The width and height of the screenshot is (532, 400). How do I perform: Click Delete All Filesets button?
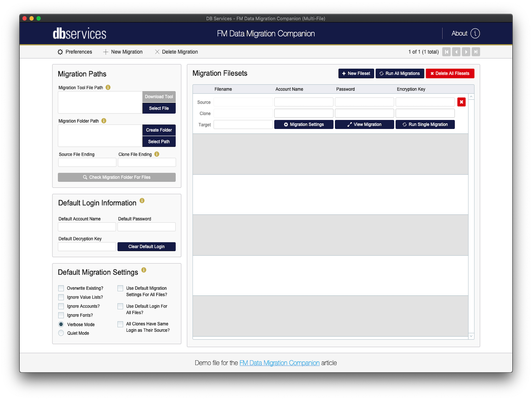click(x=450, y=73)
